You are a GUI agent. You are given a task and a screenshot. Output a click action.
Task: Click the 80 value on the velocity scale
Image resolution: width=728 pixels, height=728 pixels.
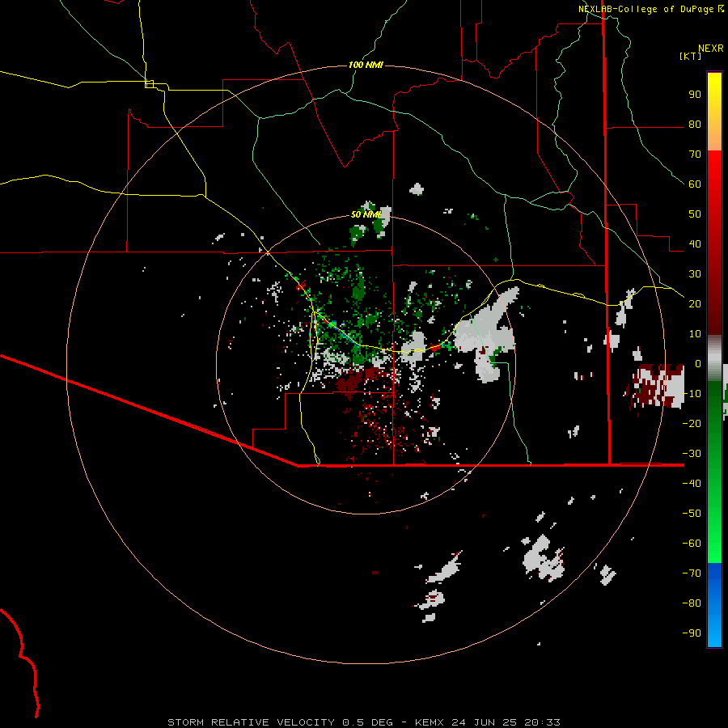695,125
